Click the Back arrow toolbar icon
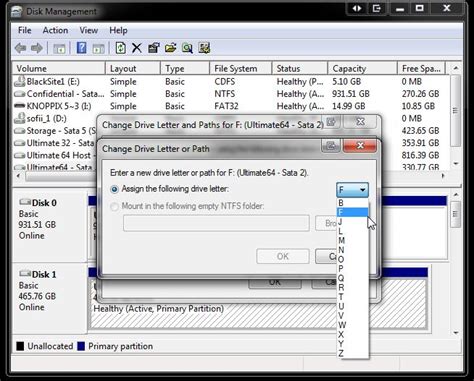The image size is (474, 381). [21, 48]
